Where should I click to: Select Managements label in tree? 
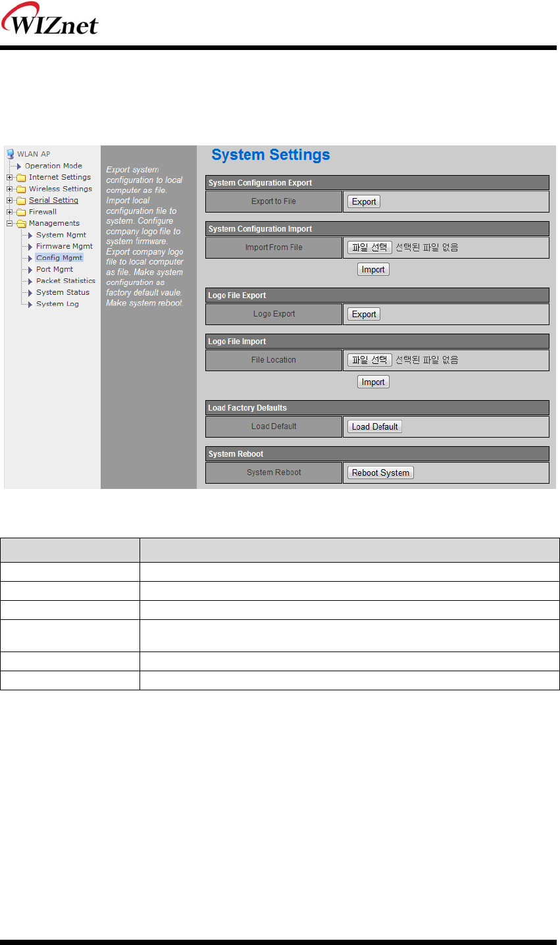click(54, 223)
